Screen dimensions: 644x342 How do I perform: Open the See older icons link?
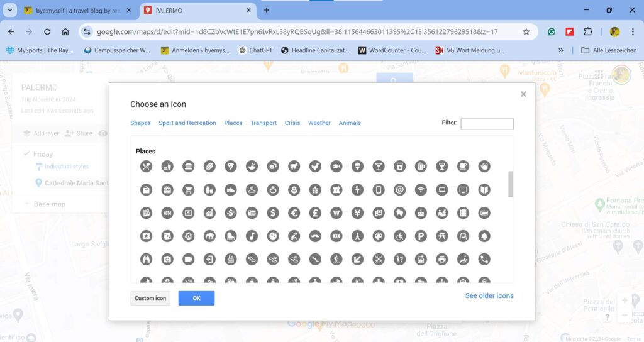(489, 295)
